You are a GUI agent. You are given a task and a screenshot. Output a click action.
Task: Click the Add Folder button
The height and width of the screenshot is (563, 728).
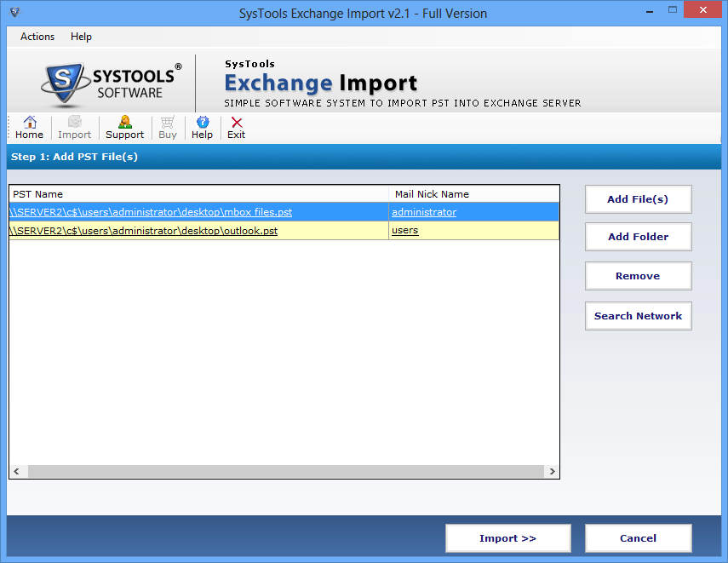tap(638, 237)
